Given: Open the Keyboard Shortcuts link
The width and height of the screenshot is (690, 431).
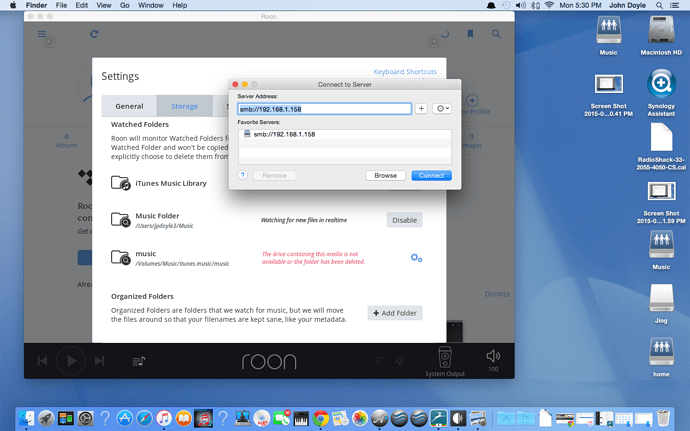Looking at the screenshot, I should point(405,72).
